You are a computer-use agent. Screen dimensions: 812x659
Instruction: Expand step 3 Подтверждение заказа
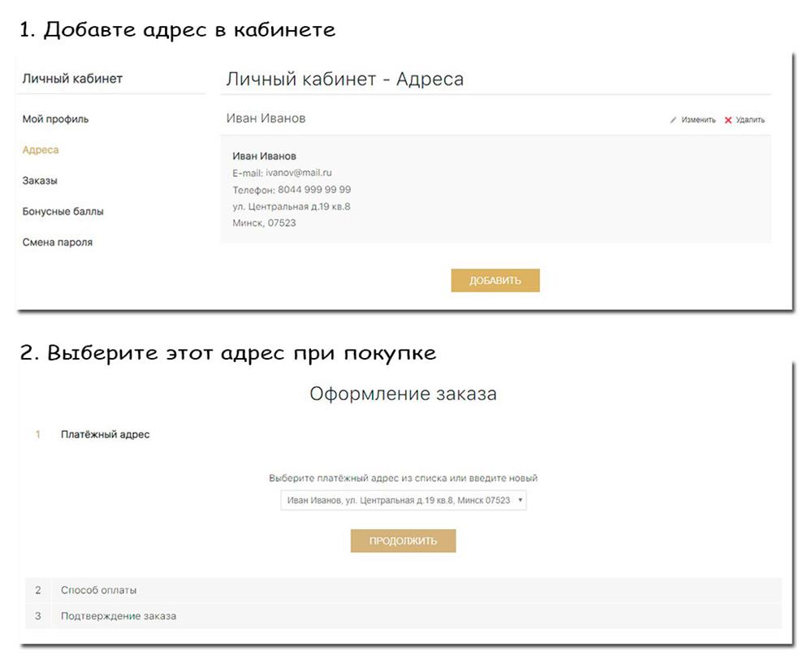pyautogui.click(x=118, y=616)
